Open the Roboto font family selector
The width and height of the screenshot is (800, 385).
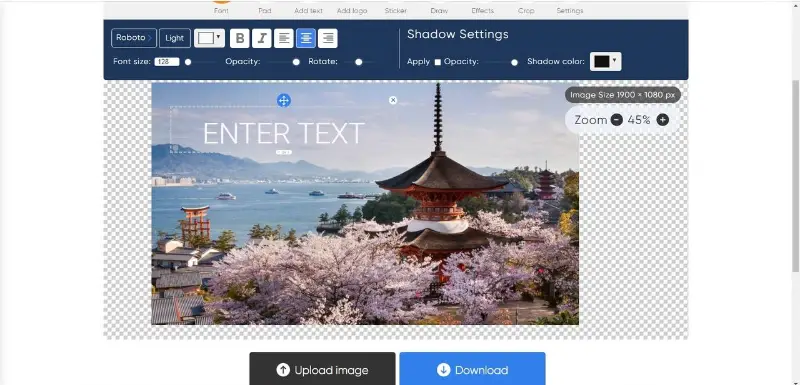pyautogui.click(x=134, y=38)
